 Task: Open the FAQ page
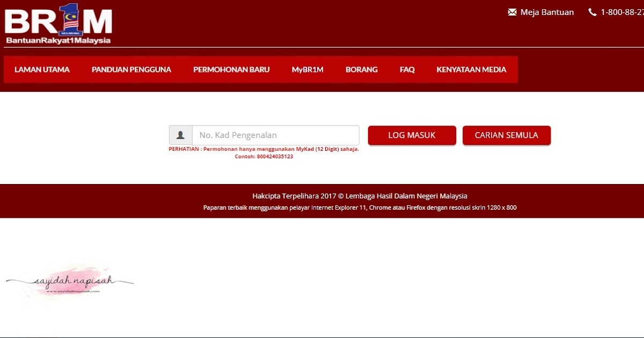(x=407, y=70)
